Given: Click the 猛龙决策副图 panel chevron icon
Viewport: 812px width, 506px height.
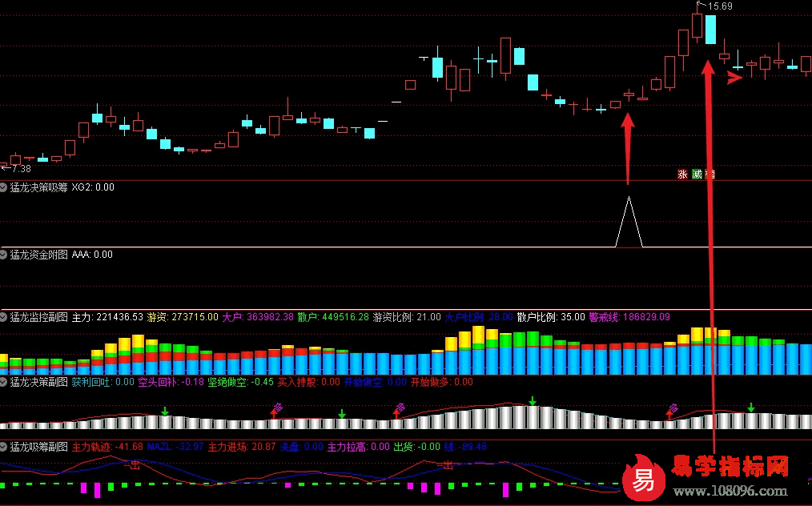Looking at the screenshot, I should click(4, 382).
